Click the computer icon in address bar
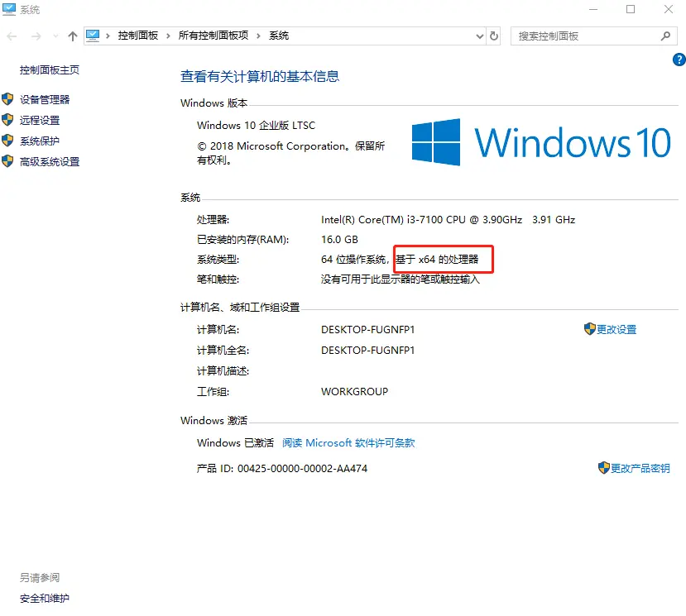Screen dimensions: 686x616 click(93, 36)
